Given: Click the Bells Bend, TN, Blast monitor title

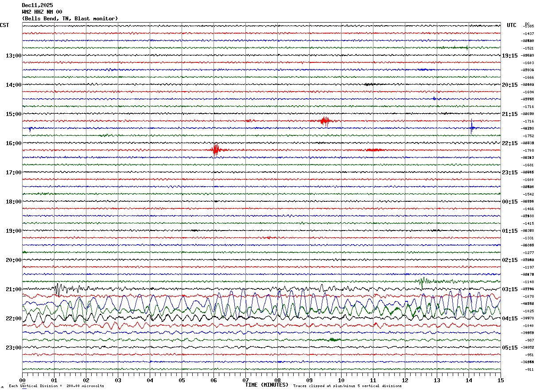Looking at the screenshot, I should (70, 19).
